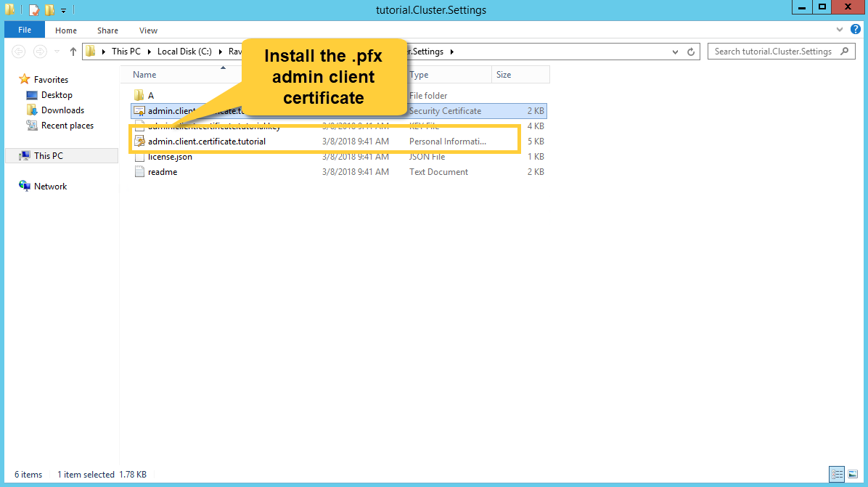Click the 5 KB size cell

coord(536,141)
